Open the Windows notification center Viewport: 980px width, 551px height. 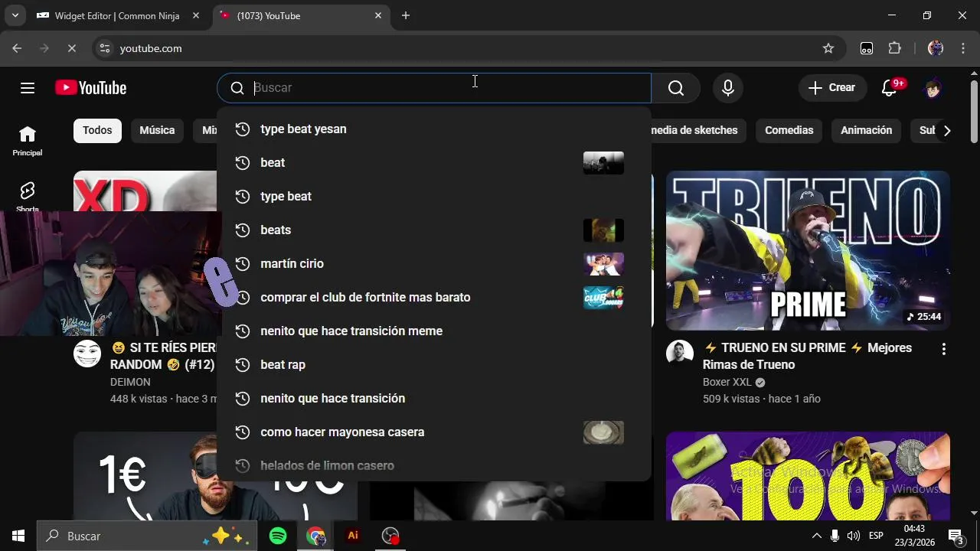pos(956,536)
